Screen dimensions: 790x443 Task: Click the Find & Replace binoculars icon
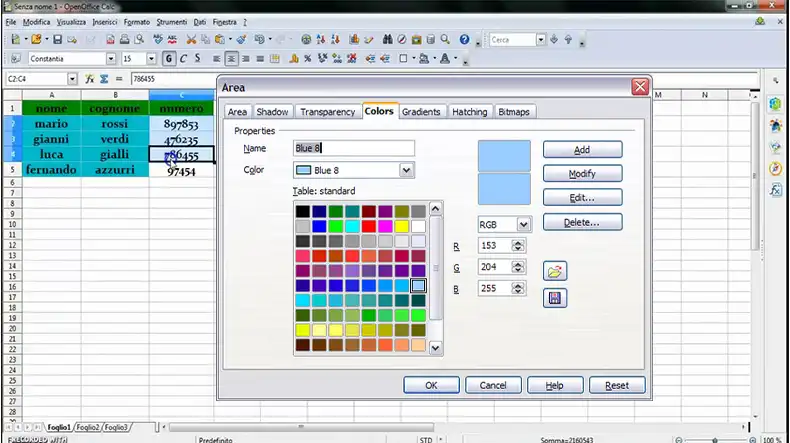(387, 39)
